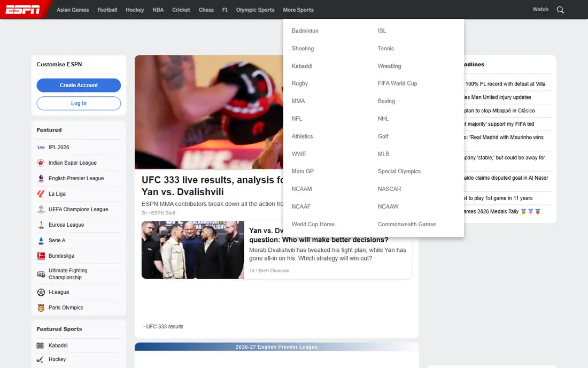The height and width of the screenshot is (368, 588).
Task: Open the Chess nav menu
Action: (206, 10)
